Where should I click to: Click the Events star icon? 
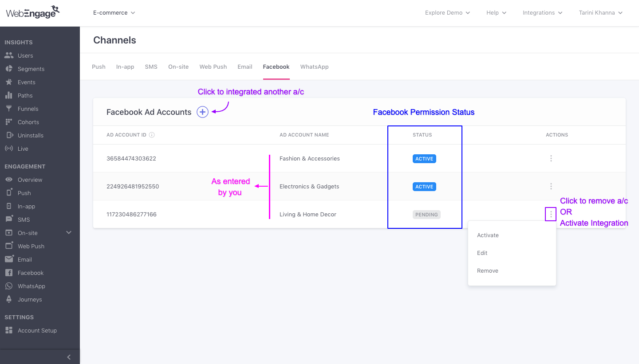coord(9,82)
